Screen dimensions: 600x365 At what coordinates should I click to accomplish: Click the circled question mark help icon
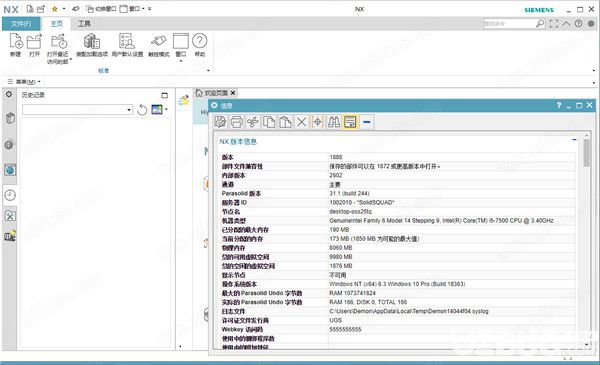tap(578, 23)
